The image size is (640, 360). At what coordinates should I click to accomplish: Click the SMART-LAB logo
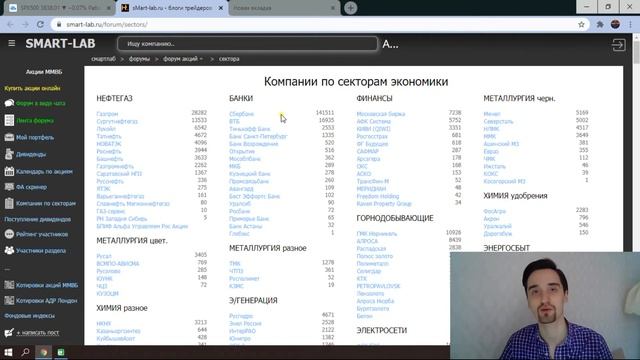[x=60, y=43]
